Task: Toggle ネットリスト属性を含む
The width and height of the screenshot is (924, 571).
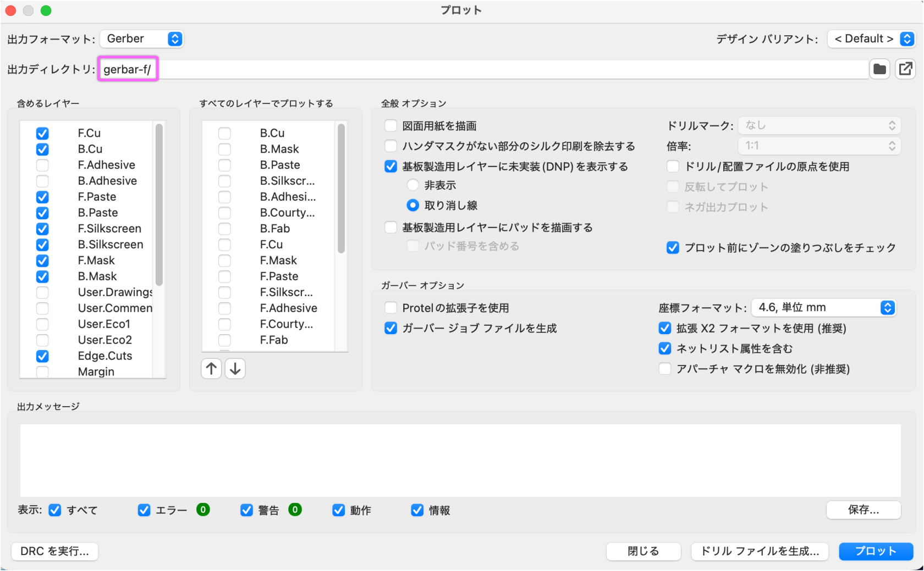Action: (x=665, y=348)
